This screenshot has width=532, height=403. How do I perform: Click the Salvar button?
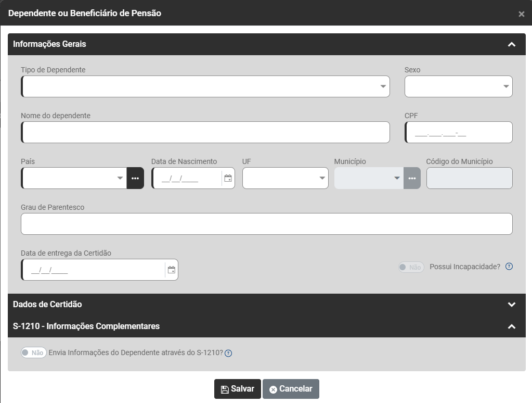click(x=237, y=389)
